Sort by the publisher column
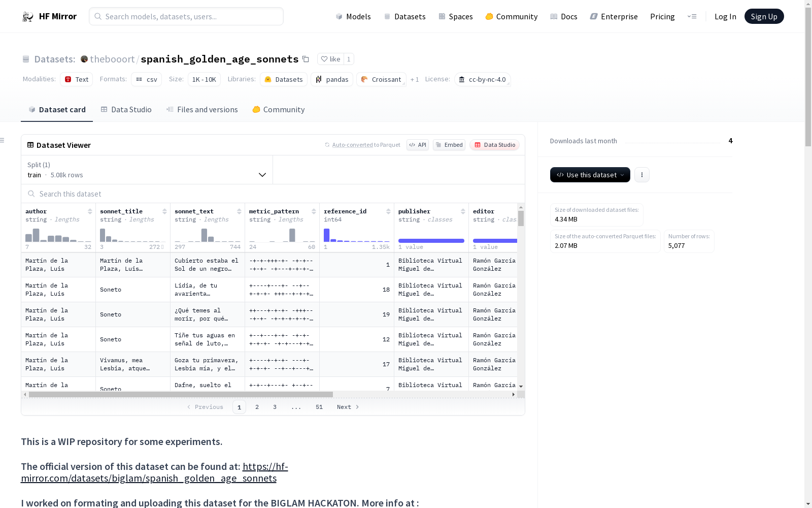 463,211
